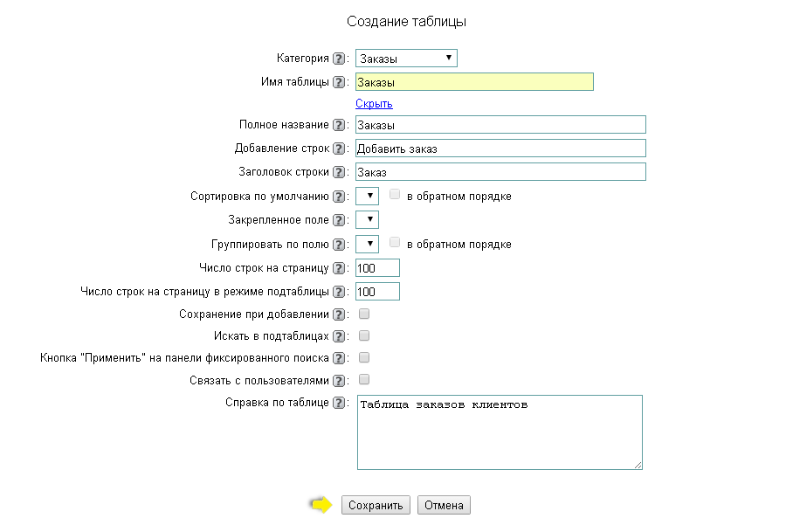Click the Скрыть link

click(374, 103)
